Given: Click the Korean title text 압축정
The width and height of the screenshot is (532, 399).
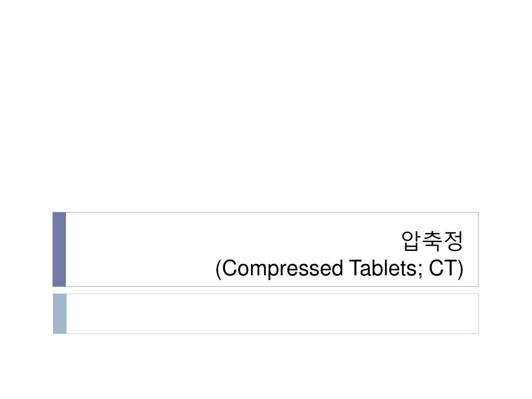Looking at the screenshot, I should (x=432, y=241).
